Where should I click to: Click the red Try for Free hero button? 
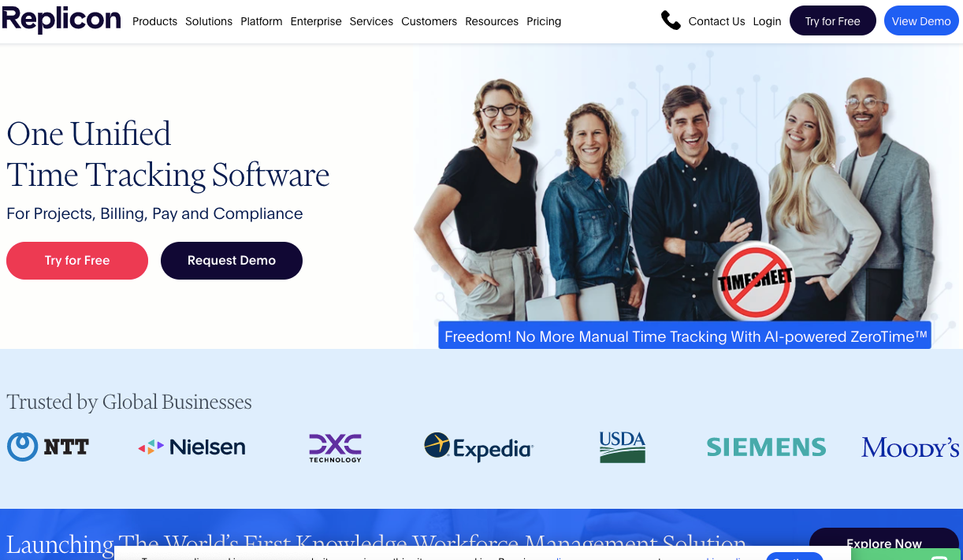pos(77,261)
